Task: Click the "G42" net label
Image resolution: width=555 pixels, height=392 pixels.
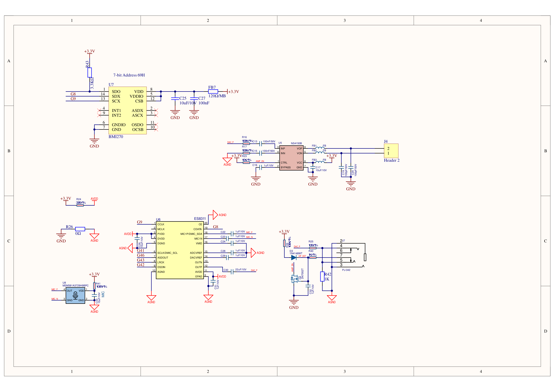Action: click(140, 265)
